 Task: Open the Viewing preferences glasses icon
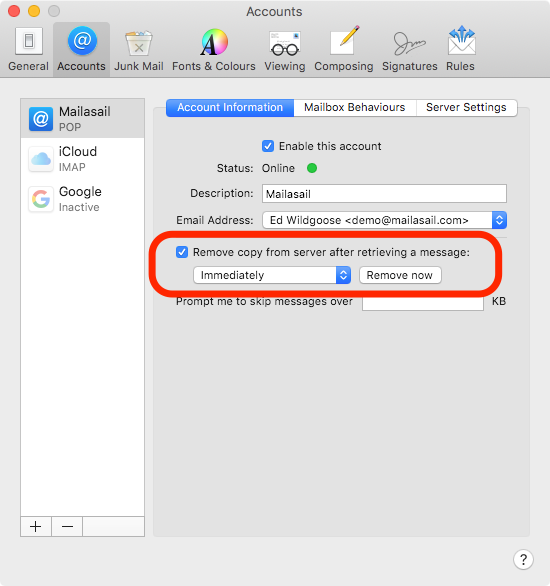285,44
